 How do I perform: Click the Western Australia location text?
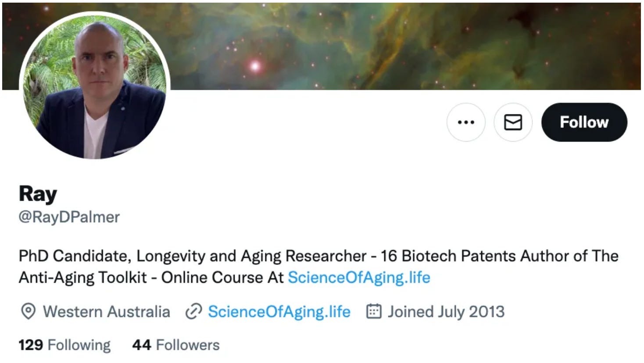click(x=106, y=312)
